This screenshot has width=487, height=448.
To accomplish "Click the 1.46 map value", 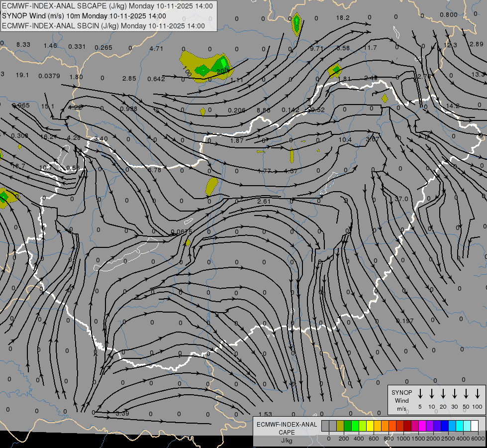I will (x=50, y=46).
